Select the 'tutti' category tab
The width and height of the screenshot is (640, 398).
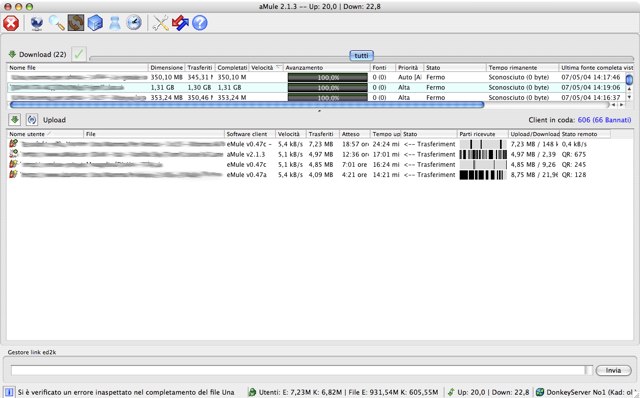coord(361,56)
